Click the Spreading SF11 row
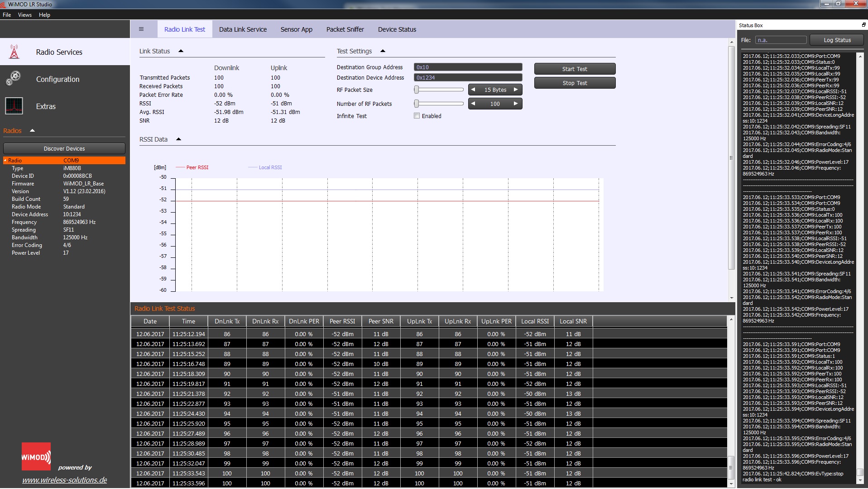Screen dimensions: 868x489 64,230
